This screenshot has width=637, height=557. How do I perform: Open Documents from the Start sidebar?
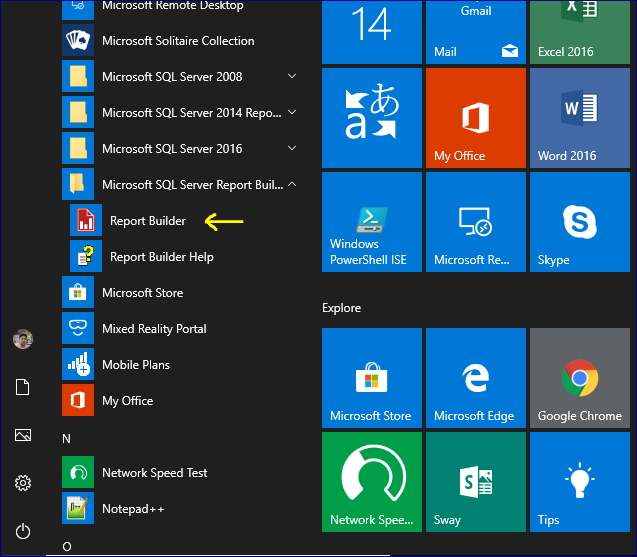23,387
